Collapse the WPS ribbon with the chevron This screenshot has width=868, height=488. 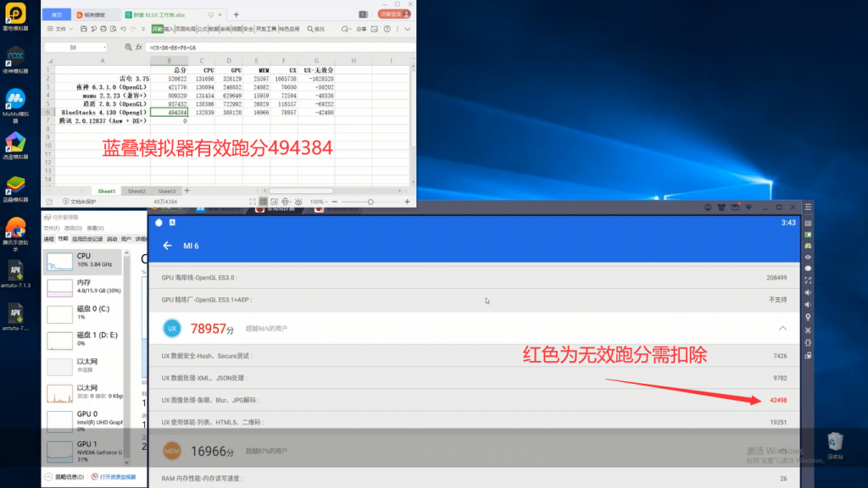pos(408,29)
